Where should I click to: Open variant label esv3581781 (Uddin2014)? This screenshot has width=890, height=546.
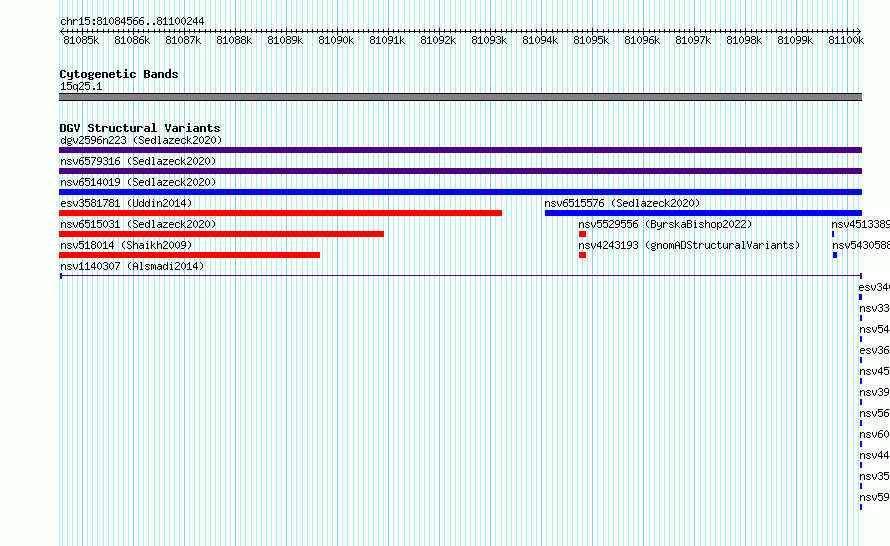click(x=127, y=203)
